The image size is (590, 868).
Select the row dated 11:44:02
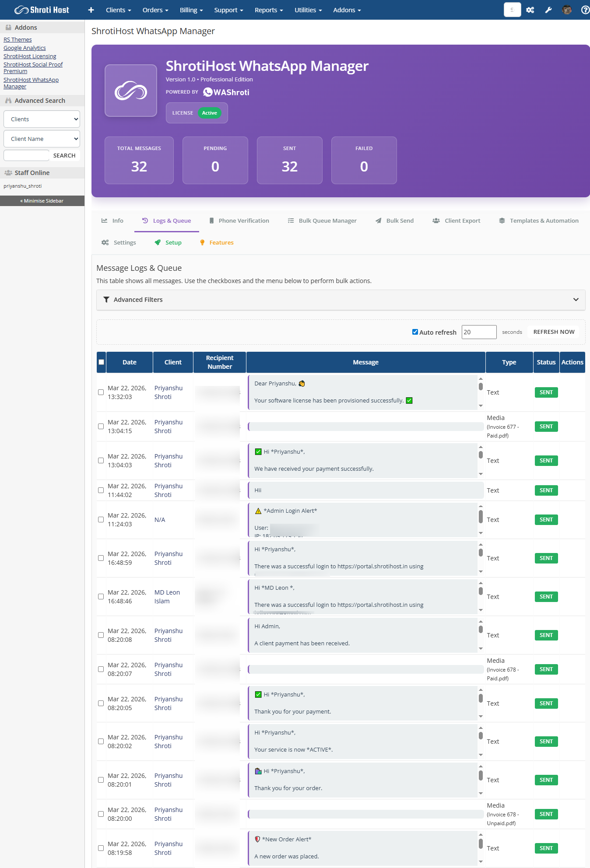click(101, 490)
